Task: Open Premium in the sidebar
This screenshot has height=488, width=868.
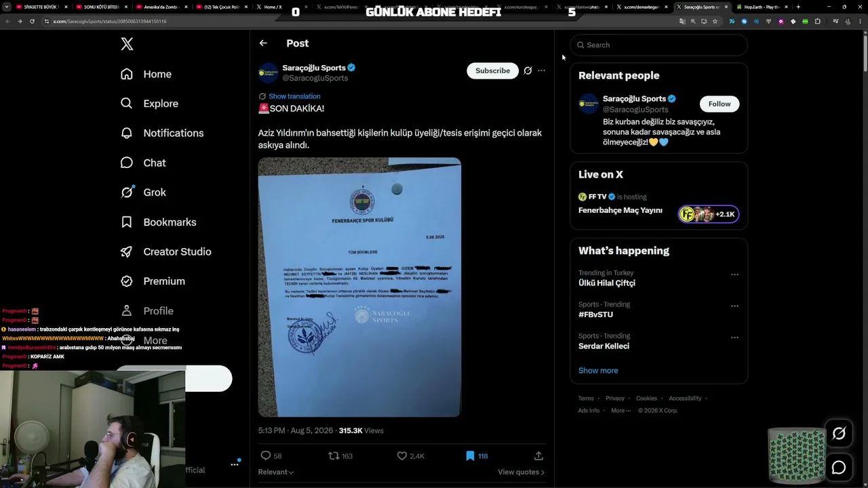Action: 152,281
